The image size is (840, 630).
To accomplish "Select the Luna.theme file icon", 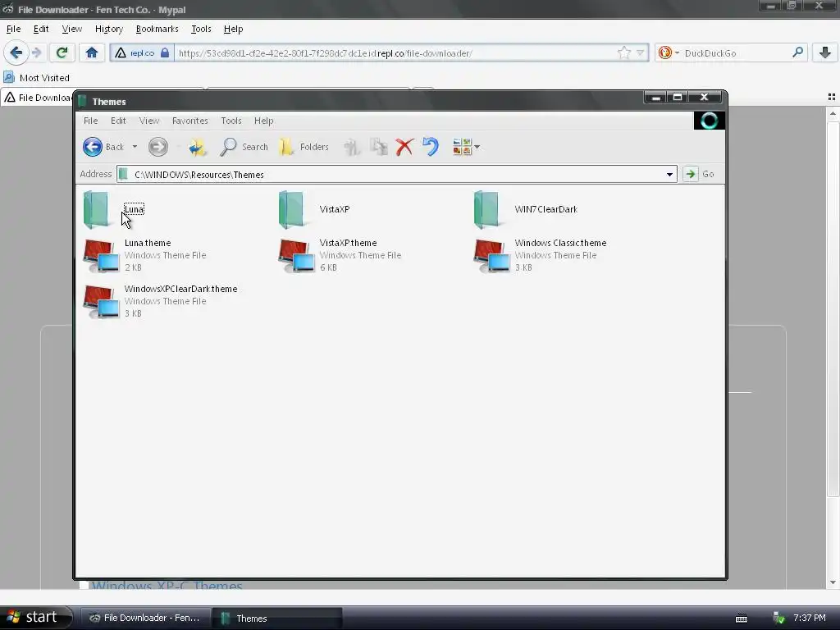I will tap(101, 256).
